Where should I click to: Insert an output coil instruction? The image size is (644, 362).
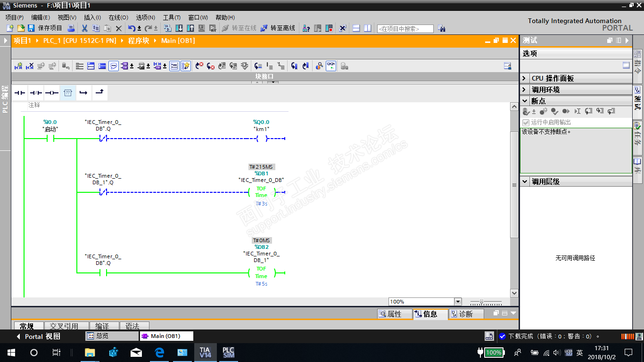tap(51, 93)
